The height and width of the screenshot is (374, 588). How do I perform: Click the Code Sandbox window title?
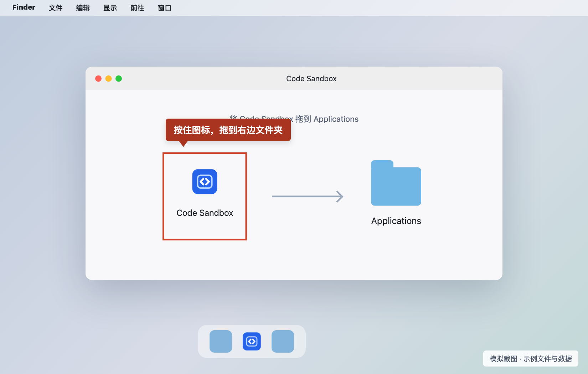311,79
